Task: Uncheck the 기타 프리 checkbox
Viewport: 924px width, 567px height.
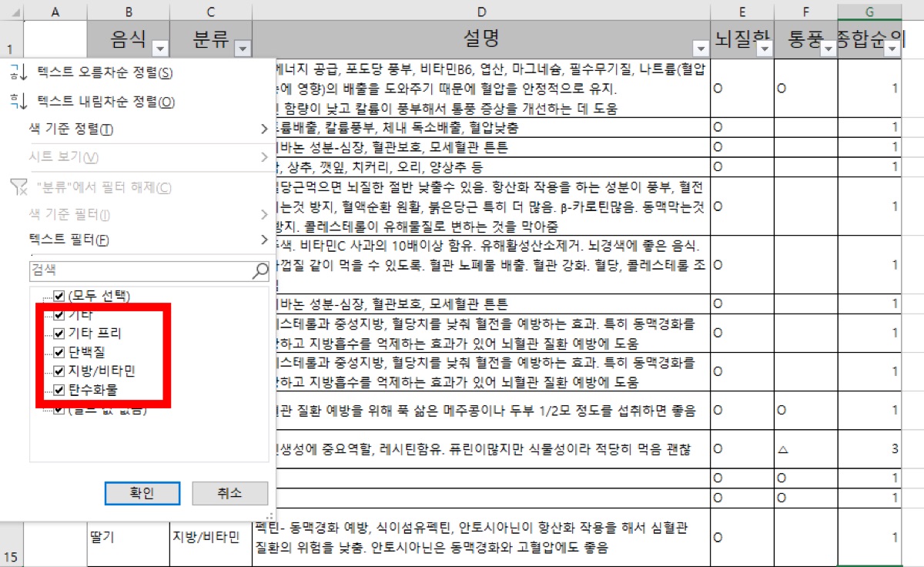Action: [x=59, y=334]
